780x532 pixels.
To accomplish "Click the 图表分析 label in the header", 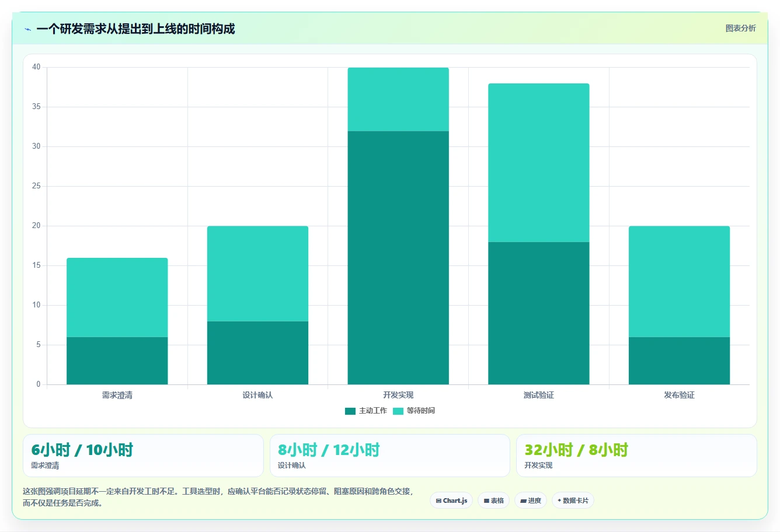I will coord(741,28).
